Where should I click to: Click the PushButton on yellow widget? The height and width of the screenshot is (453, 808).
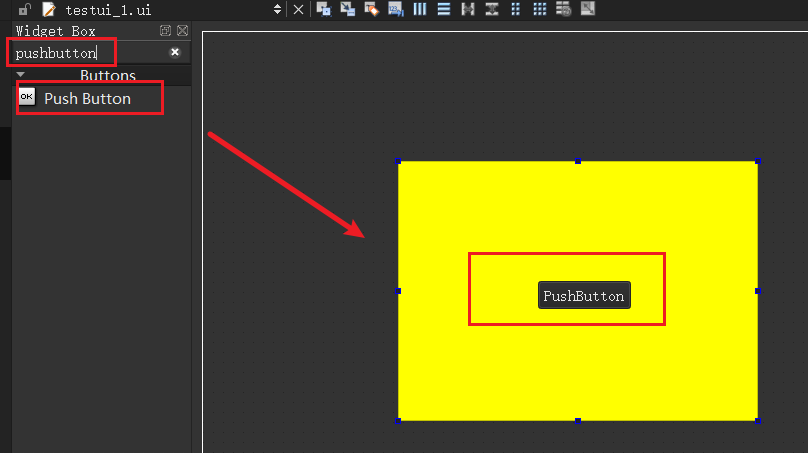pyautogui.click(x=584, y=295)
